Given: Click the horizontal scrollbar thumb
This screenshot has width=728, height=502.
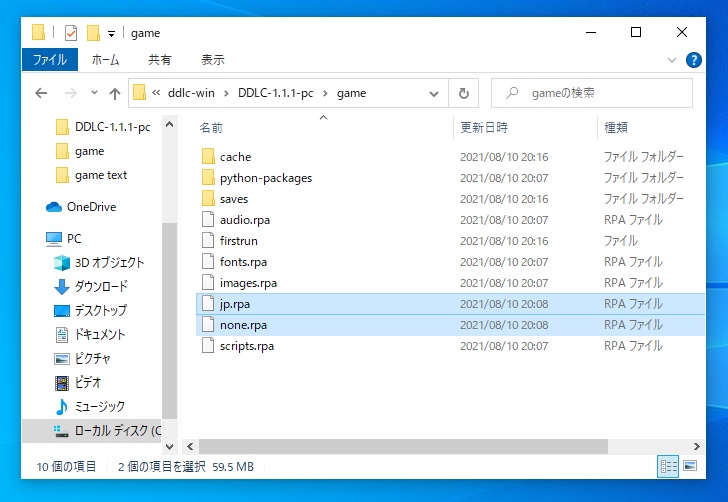Looking at the screenshot, I should pyautogui.click(x=403, y=446).
